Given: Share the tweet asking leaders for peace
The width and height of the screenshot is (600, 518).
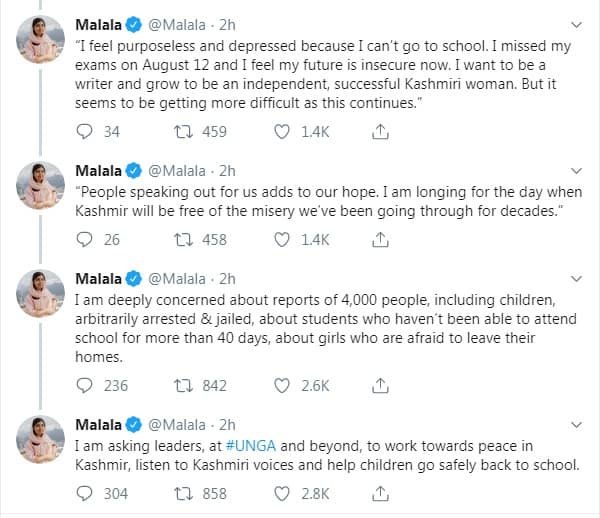Looking at the screenshot, I should click(x=380, y=493).
